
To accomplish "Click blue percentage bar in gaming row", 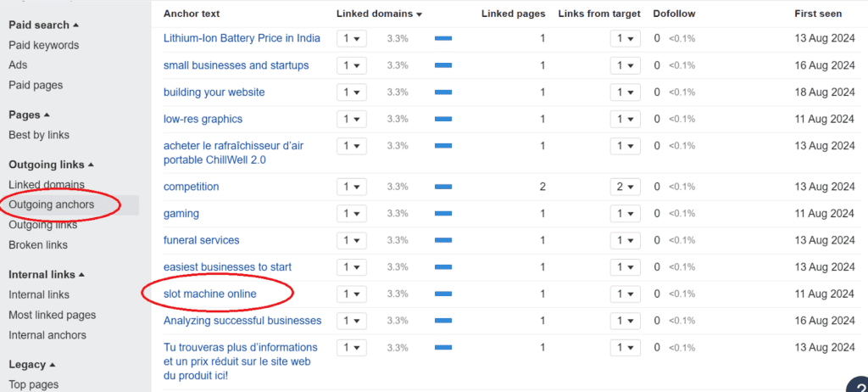I will point(443,214).
